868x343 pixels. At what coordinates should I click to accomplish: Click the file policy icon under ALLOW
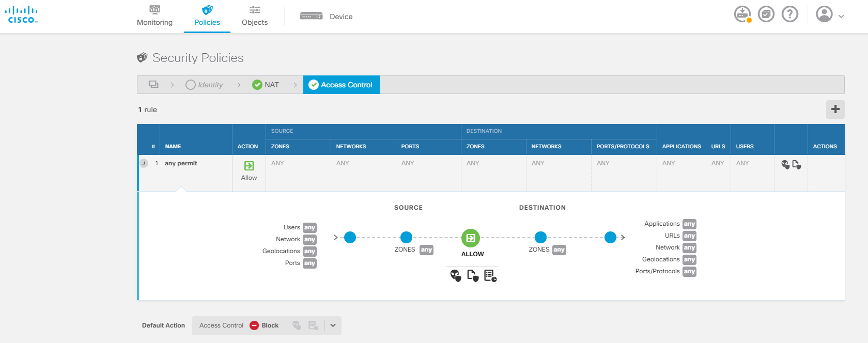472,275
